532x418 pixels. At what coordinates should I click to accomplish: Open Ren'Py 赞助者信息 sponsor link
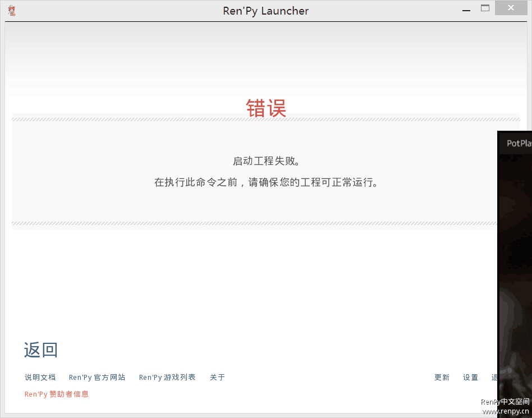(57, 394)
